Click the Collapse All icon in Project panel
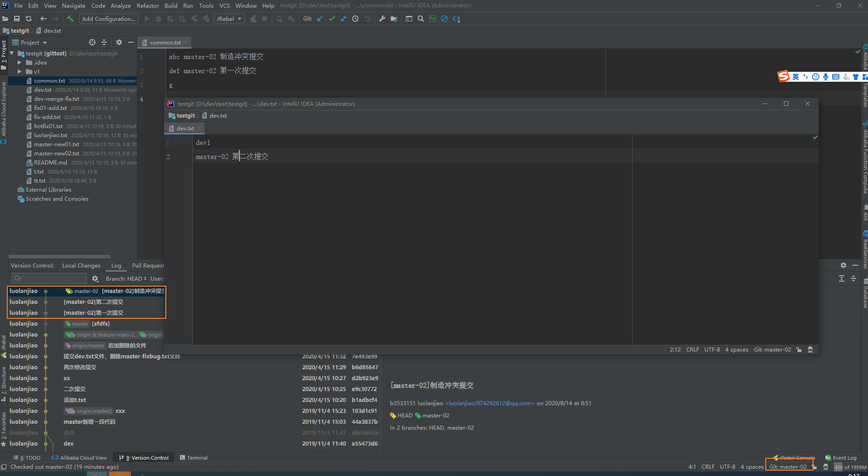 (104, 42)
